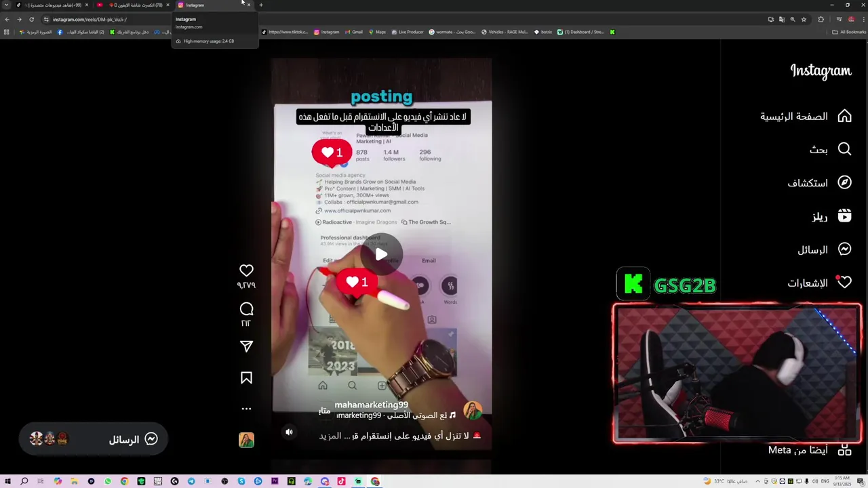Open Premiere Pro from the taskbar
868x488 pixels.
tap(275, 481)
